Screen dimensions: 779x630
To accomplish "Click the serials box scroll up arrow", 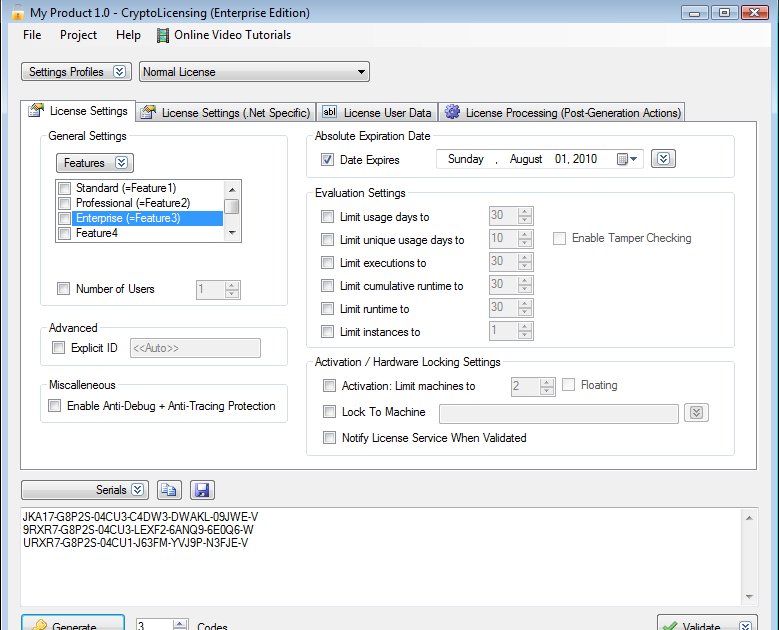I will point(749,518).
